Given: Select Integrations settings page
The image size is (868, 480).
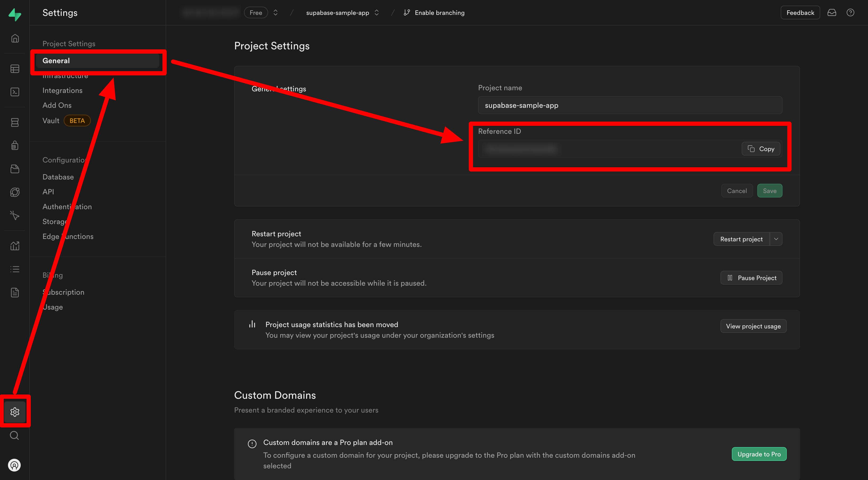Looking at the screenshot, I should pos(62,90).
